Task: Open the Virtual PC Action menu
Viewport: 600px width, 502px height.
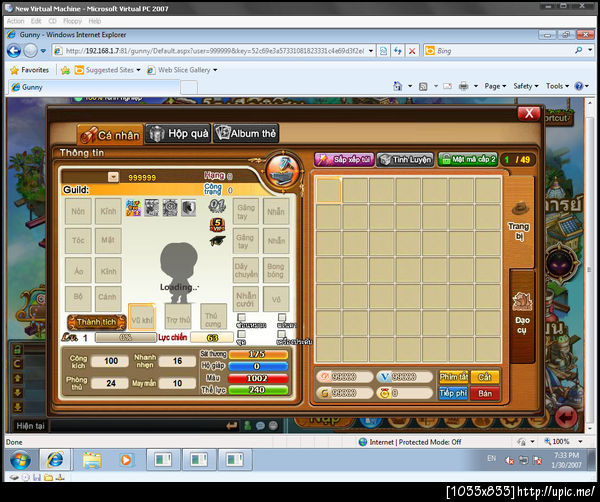Action: 15,21
